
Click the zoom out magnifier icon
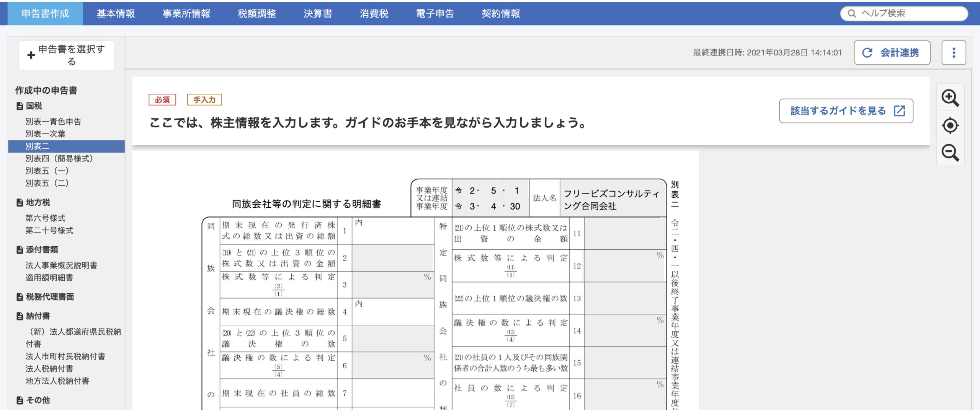point(950,153)
